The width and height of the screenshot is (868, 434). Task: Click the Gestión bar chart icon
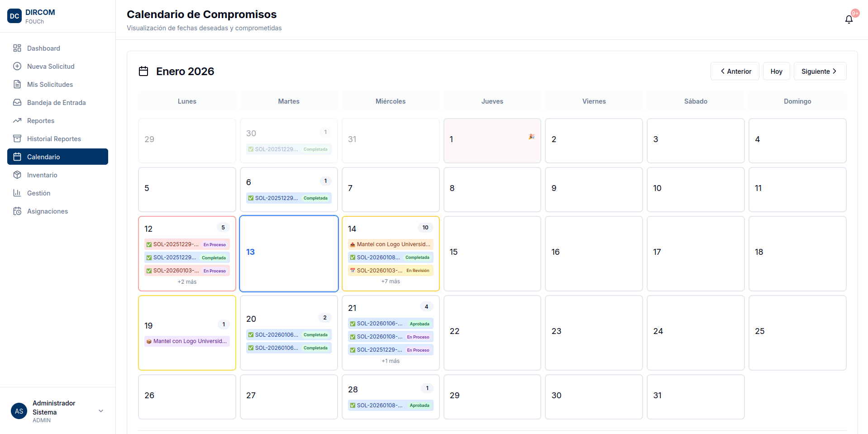pos(17,193)
